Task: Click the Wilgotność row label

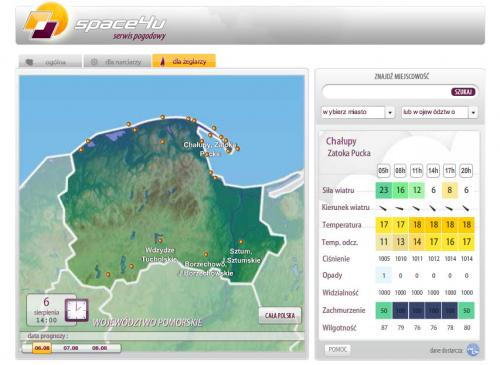Action: point(339,328)
